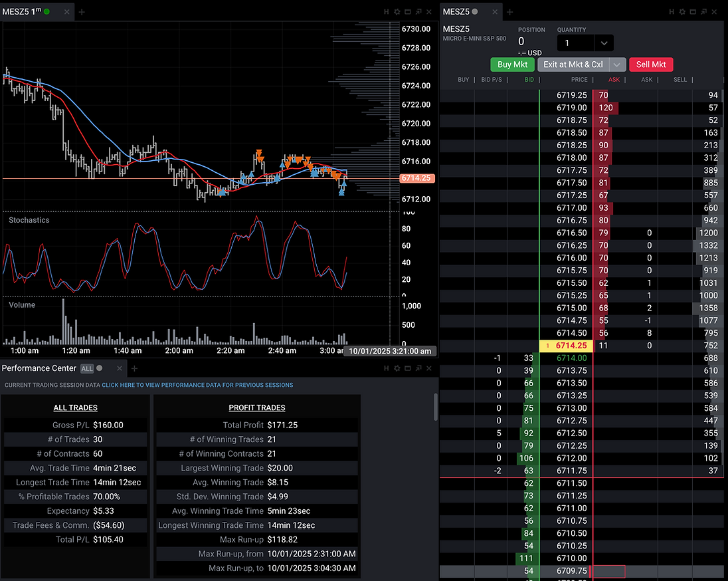Add a new tab in chart panel

click(82, 12)
